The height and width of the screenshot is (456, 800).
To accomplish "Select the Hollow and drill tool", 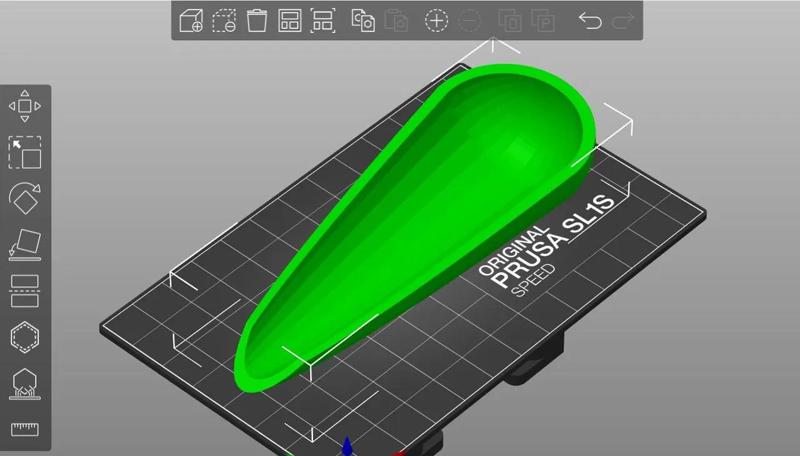I will point(24,337).
